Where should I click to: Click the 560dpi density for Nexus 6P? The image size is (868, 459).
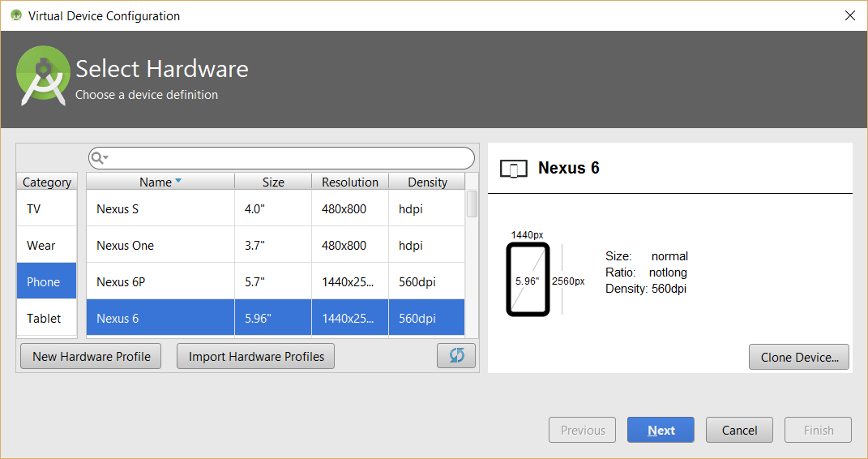pyautogui.click(x=427, y=281)
